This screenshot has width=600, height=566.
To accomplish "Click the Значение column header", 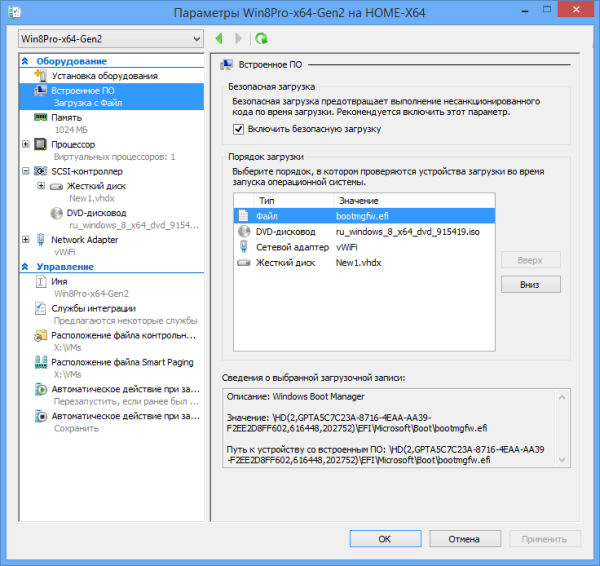I will (x=414, y=201).
